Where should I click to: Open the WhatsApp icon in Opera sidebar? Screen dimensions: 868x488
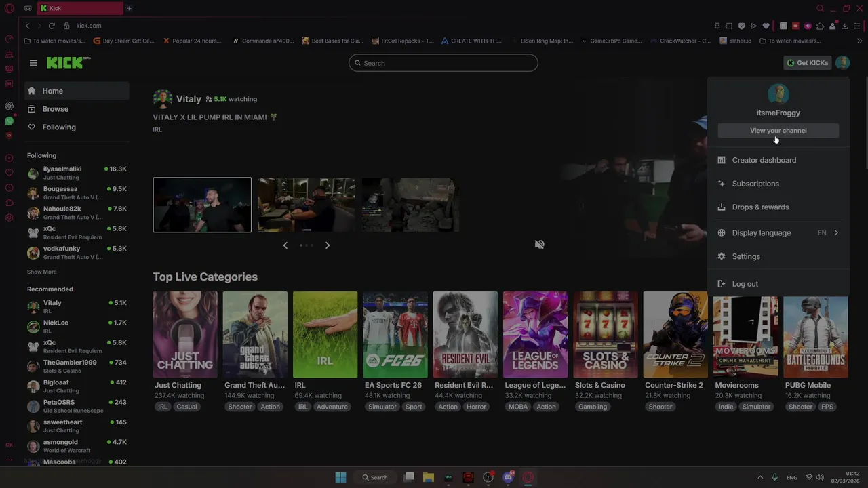(x=9, y=121)
